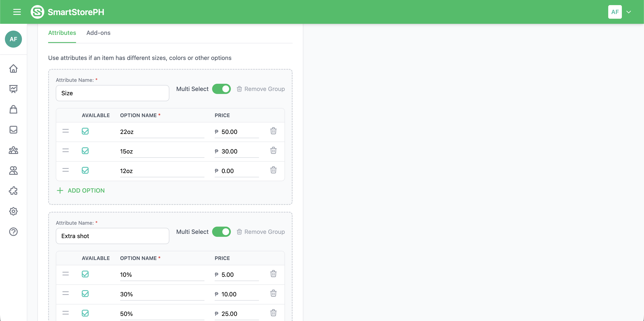
Task: Open the hamburger navigation menu
Action: tap(17, 12)
